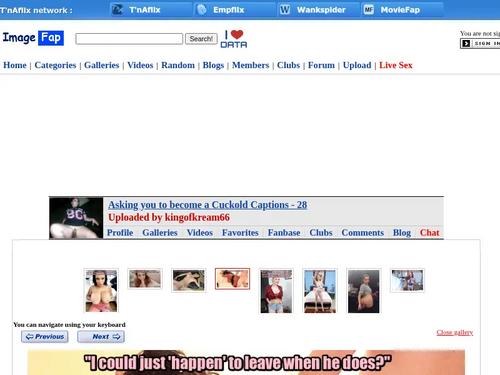Open the uploader's Favorites tab
The width and height of the screenshot is (500, 375).
240,233
